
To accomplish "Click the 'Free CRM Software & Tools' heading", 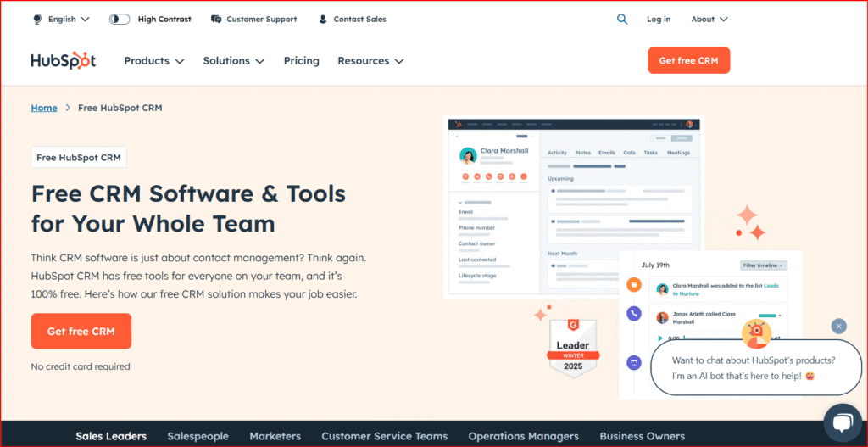I will pyautogui.click(x=188, y=194).
